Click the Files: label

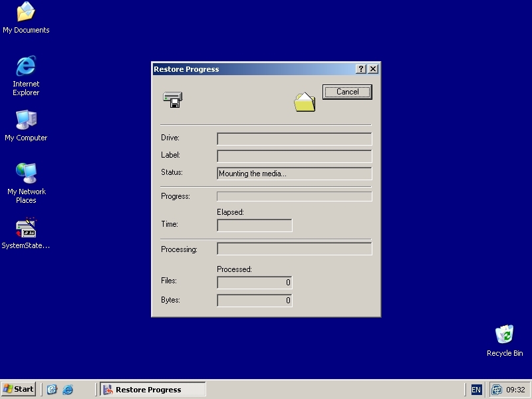coord(169,281)
